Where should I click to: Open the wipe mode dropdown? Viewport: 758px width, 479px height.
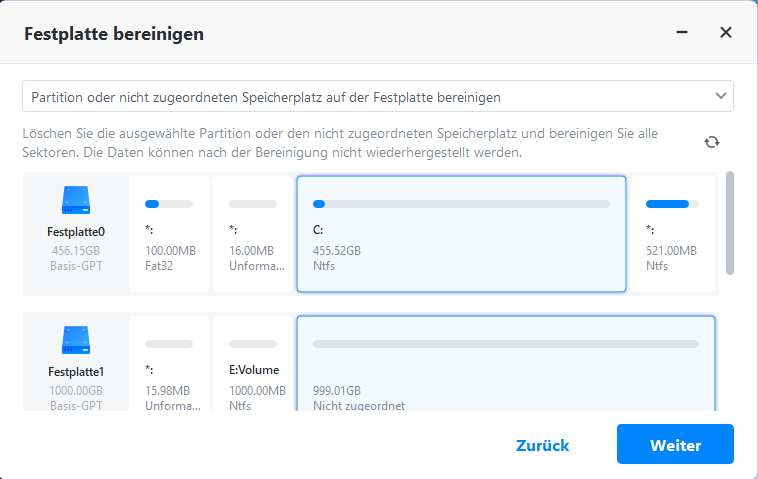377,97
